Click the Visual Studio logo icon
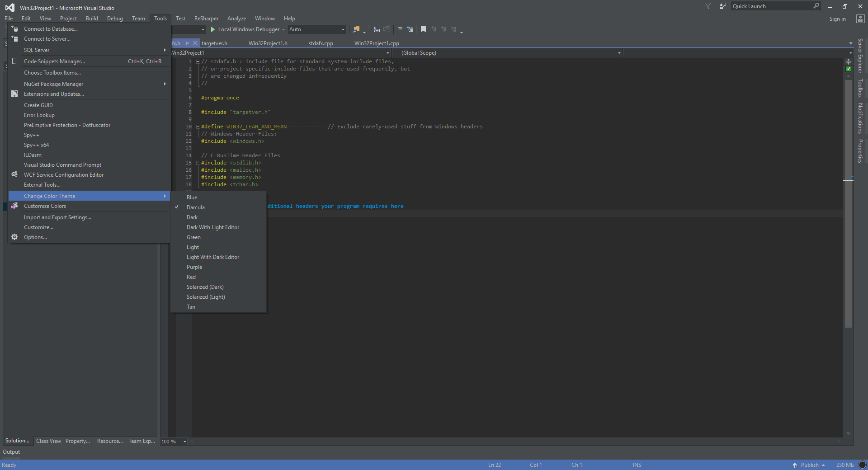This screenshot has height=470, width=868. tap(9, 8)
